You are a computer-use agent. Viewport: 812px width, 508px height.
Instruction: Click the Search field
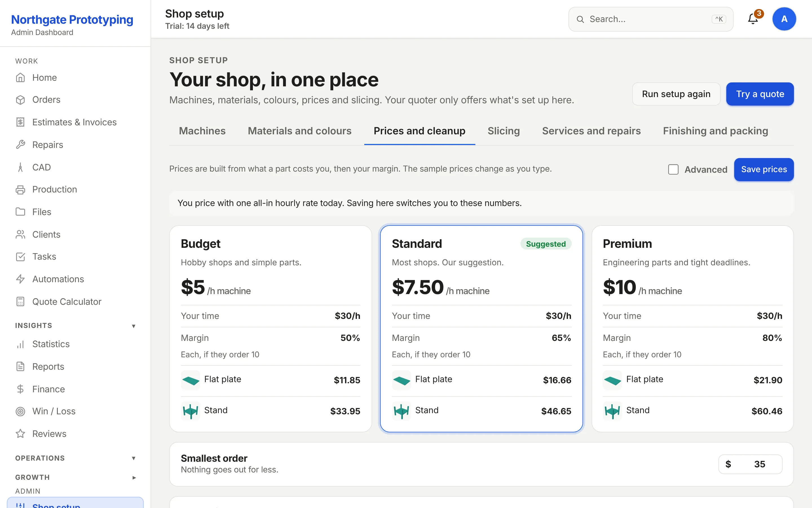point(651,19)
